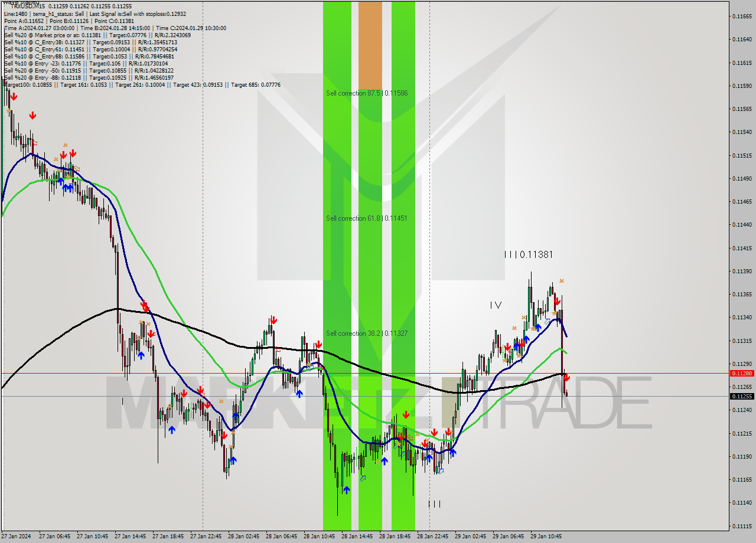Click the '28 Jan 18:45' time axis label

tap(395, 537)
